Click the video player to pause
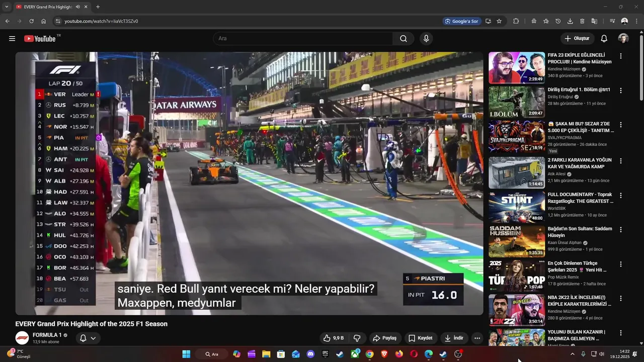The image size is (644, 362). 249,184
